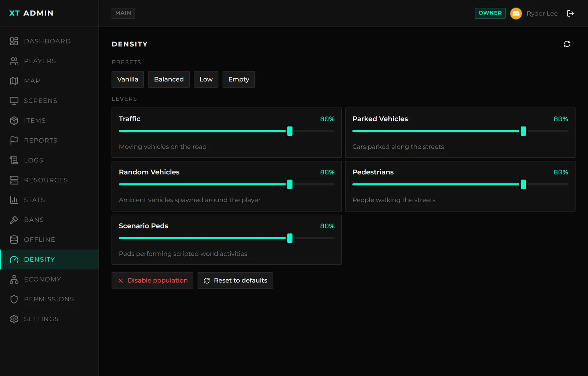Click the Stats bar chart icon
The image size is (588, 376).
pos(14,200)
